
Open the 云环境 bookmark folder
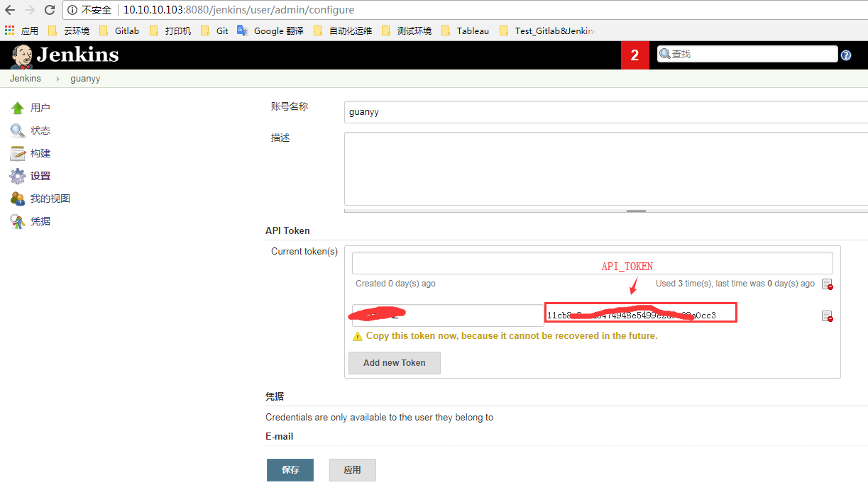click(x=69, y=30)
